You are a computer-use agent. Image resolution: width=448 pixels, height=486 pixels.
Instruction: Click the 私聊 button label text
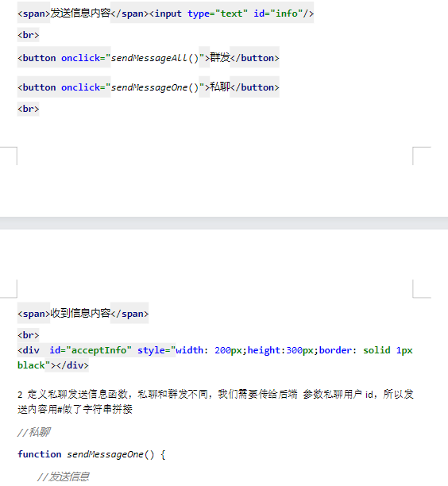tap(220, 87)
